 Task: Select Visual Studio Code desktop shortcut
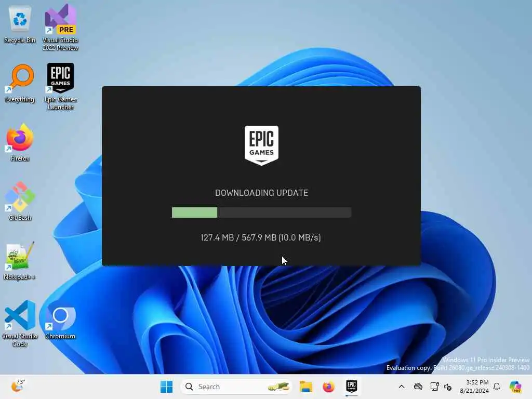[x=20, y=323]
